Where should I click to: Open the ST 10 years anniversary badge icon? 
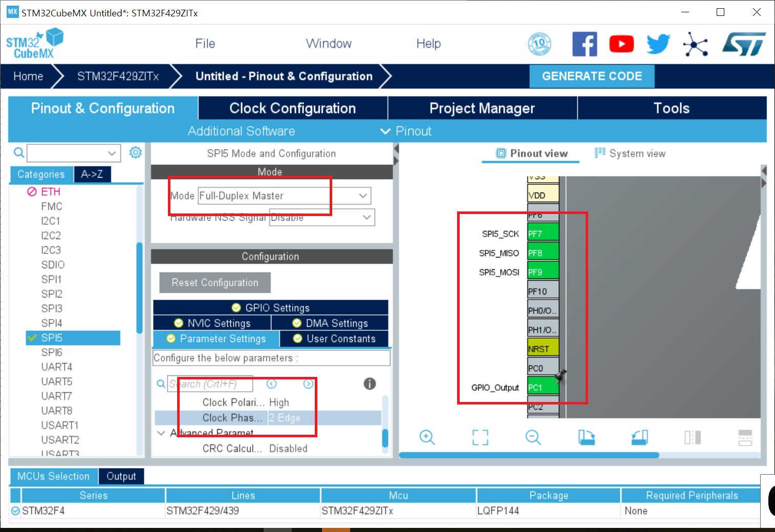click(x=540, y=44)
